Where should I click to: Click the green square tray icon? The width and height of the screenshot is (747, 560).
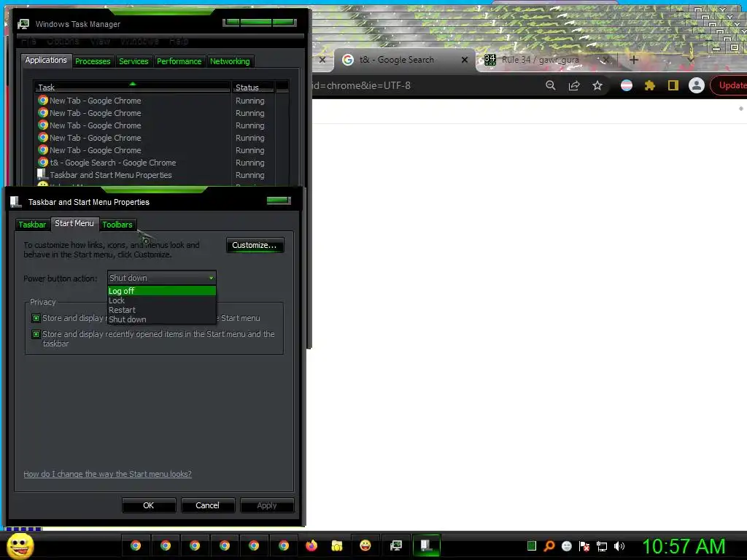[x=532, y=546]
